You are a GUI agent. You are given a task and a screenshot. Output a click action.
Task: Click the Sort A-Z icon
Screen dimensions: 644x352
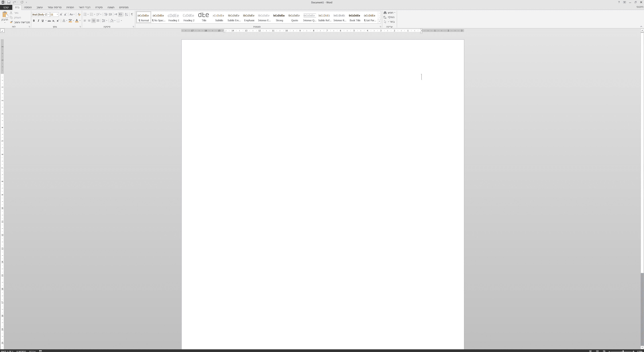click(126, 14)
